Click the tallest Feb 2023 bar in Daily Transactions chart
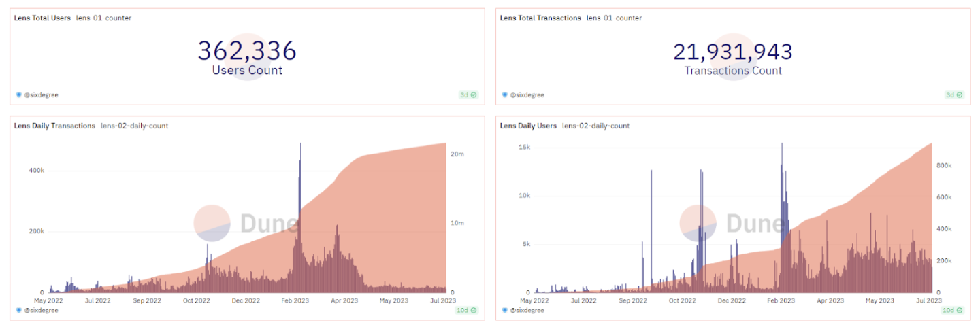980x327 pixels. click(x=300, y=218)
